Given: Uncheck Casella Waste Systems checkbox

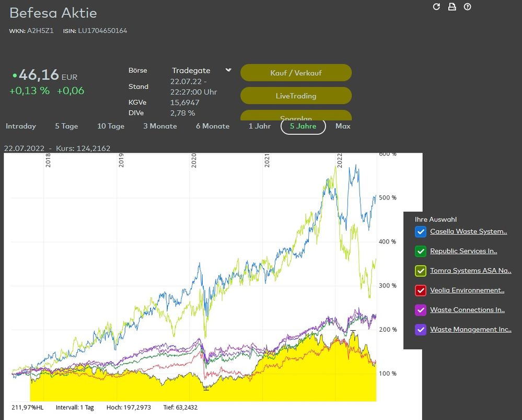Looking at the screenshot, I should point(421,231).
